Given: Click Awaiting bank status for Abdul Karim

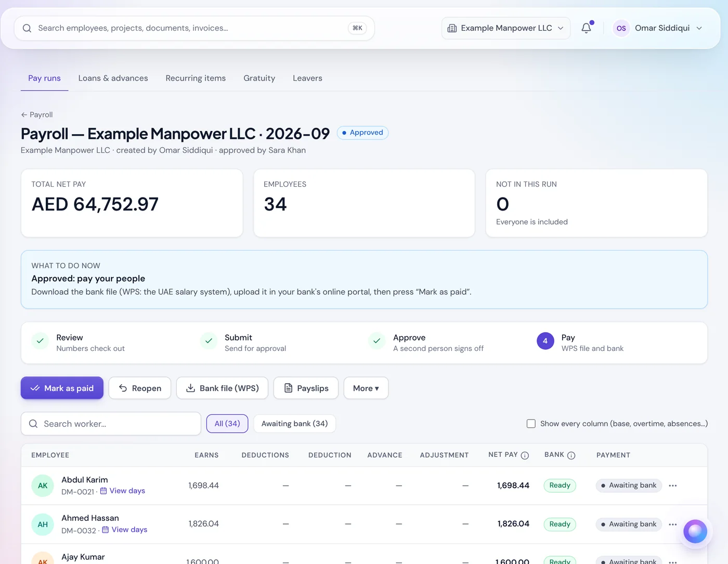Looking at the screenshot, I should (628, 486).
